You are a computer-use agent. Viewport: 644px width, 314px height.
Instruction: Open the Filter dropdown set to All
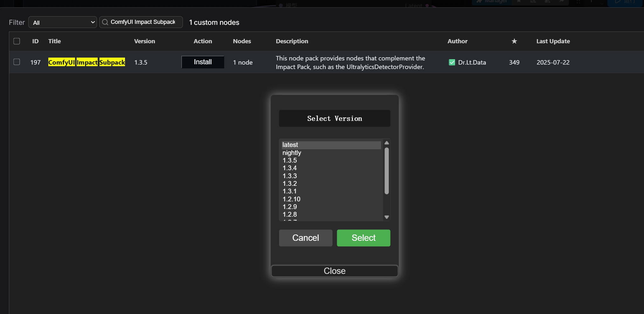63,22
